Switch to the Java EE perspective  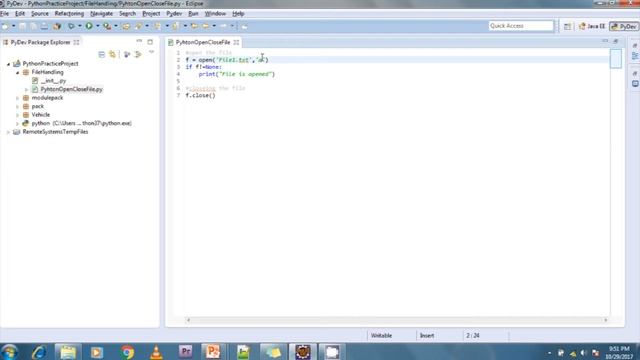592,26
